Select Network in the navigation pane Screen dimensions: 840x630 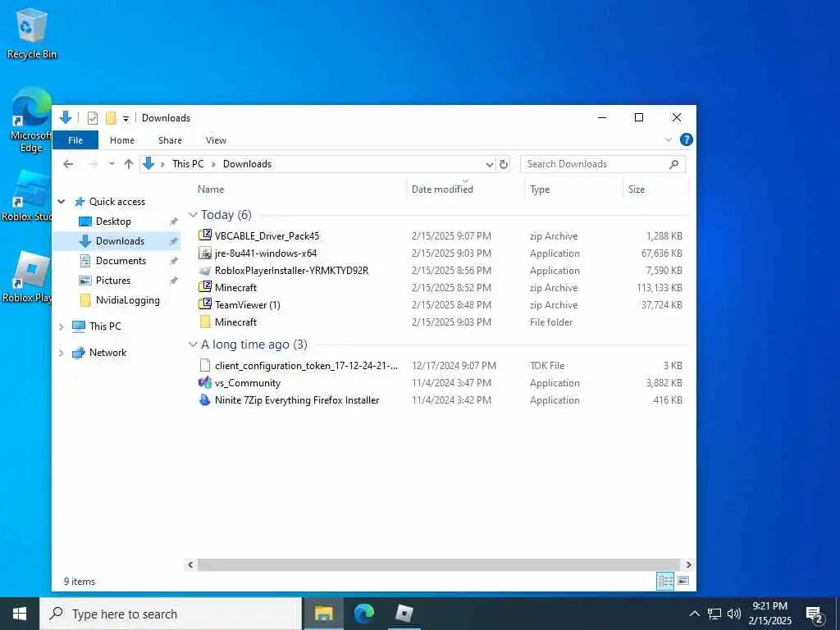coord(107,353)
